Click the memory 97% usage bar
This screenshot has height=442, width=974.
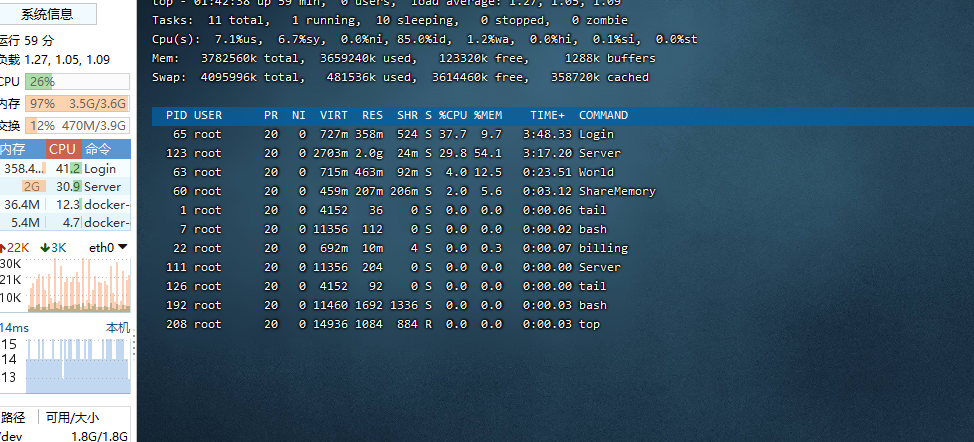(77, 104)
